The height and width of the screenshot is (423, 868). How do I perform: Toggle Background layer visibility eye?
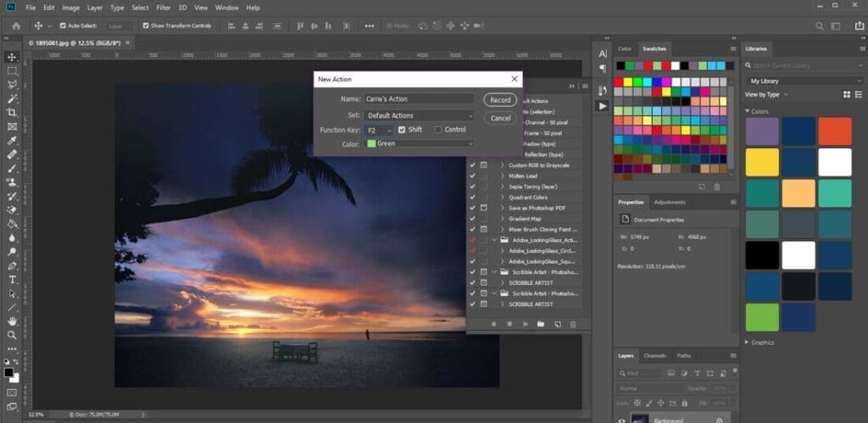click(x=621, y=420)
